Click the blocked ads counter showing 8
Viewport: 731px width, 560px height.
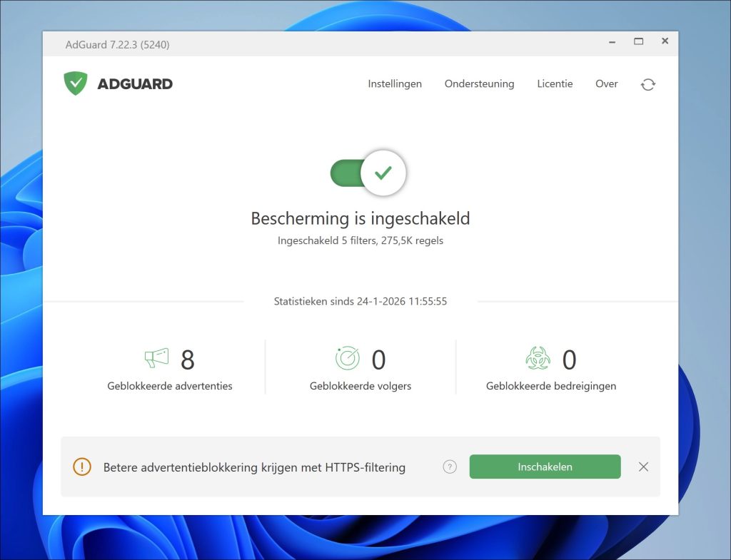188,360
